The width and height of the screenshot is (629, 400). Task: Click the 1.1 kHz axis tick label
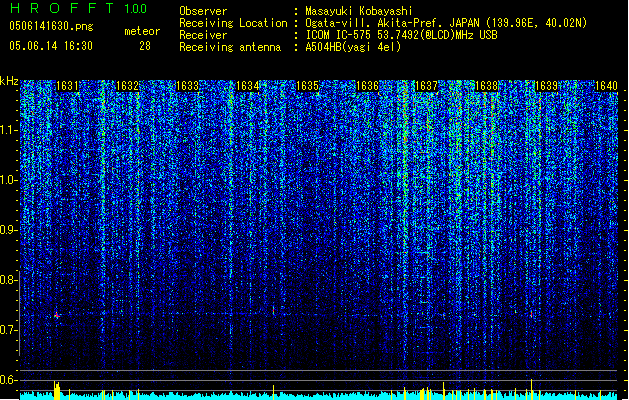point(9,130)
